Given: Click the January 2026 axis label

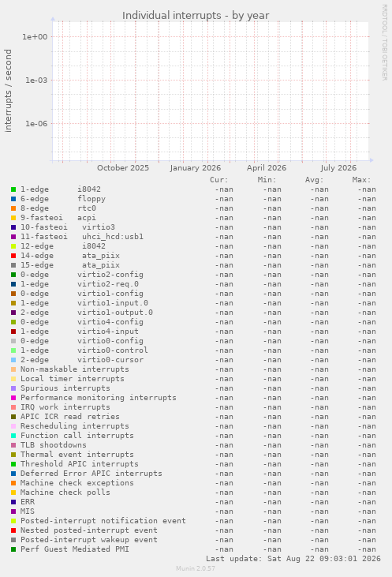Looking at the screenshot, I should [196, 168].
